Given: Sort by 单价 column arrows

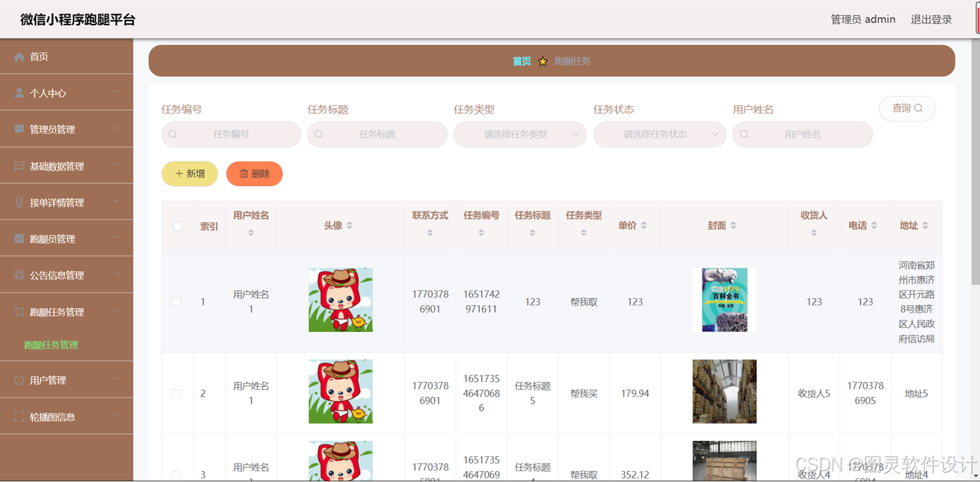Looking at the screenshot, I should pyautogui.click(x=644, y=226).
